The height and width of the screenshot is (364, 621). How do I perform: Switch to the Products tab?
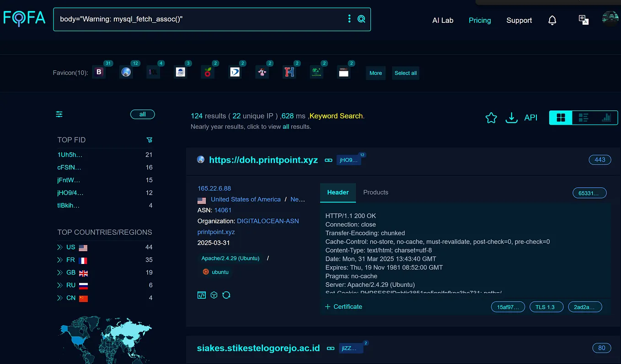375,192
